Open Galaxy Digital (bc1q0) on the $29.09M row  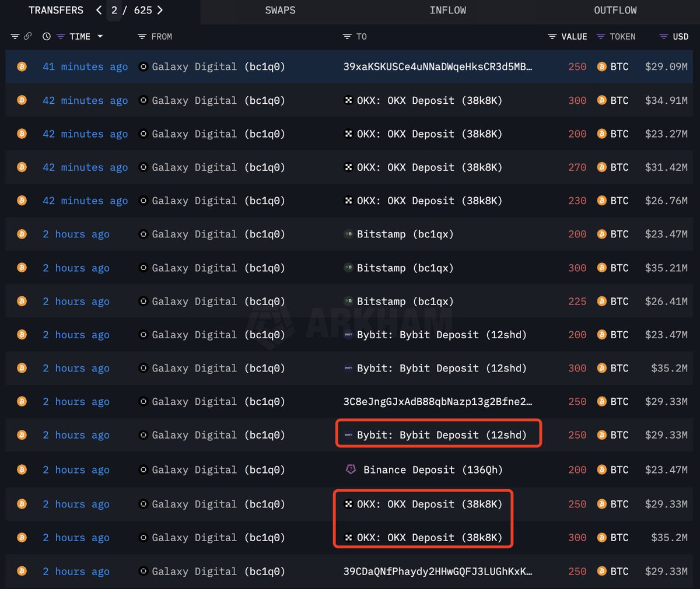tap(219, 66)
